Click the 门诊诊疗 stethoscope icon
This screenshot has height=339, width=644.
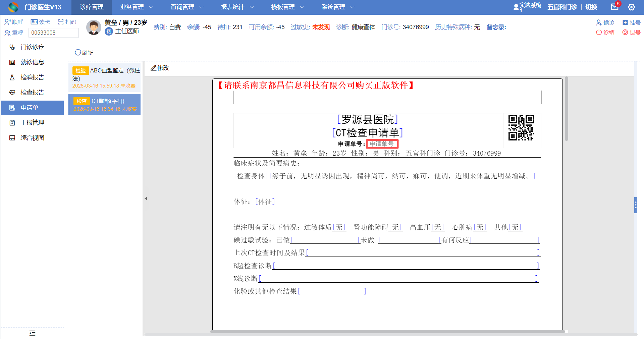pyautogui.click(x=12, y=47)
